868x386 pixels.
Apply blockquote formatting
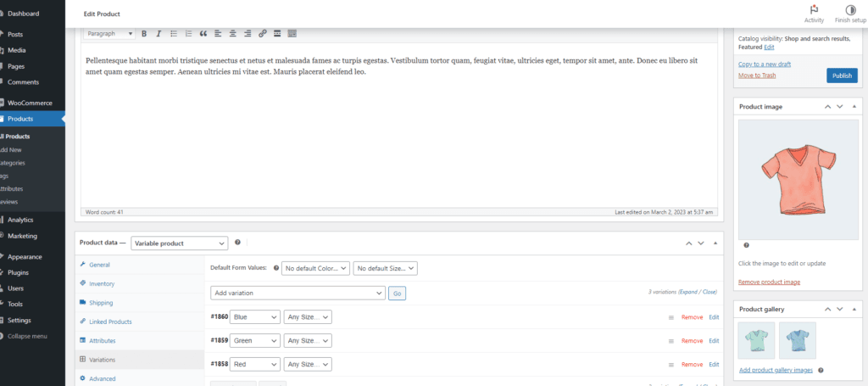(x=203, y=34)
